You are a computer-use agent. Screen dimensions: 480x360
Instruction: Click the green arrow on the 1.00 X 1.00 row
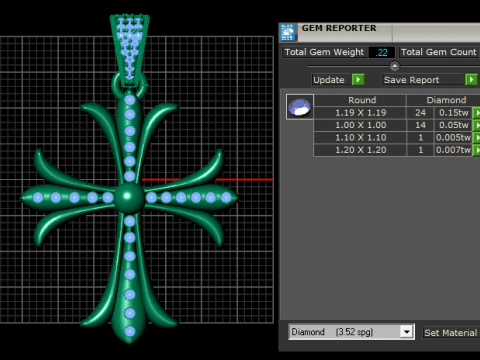pyautogui.click(x=477, y=125)
